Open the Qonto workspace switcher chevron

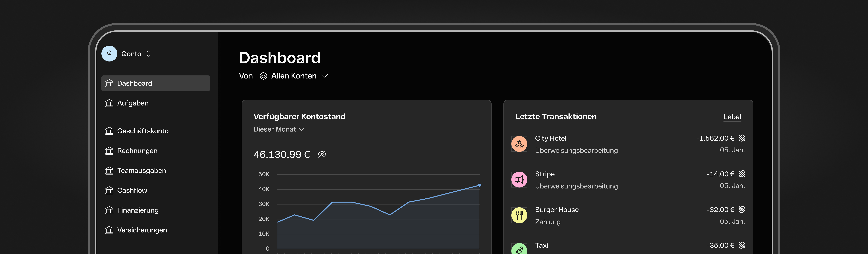pyautogui.click(x=148, y=53)
